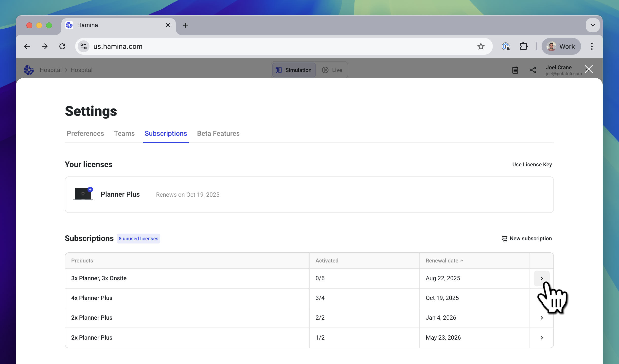Viewport: 619px width, 364px height.
Task: Expand the 3x Planner, 3x Onsite row chevron
Action: pos(542,278)
